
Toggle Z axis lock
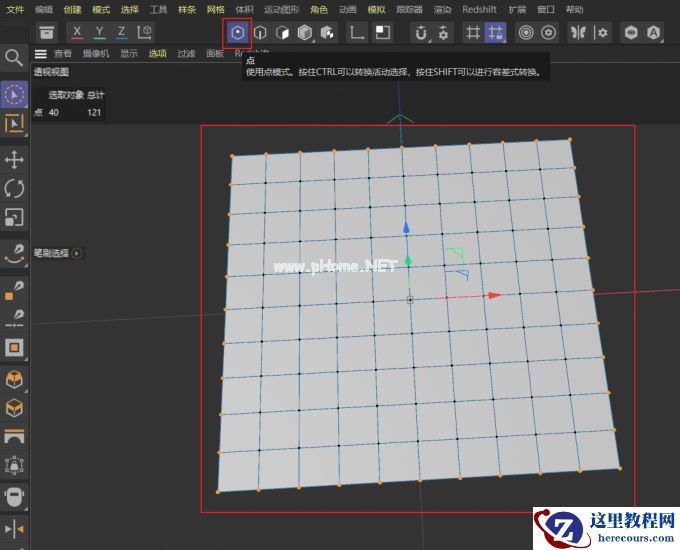click(x=121, y=33)
